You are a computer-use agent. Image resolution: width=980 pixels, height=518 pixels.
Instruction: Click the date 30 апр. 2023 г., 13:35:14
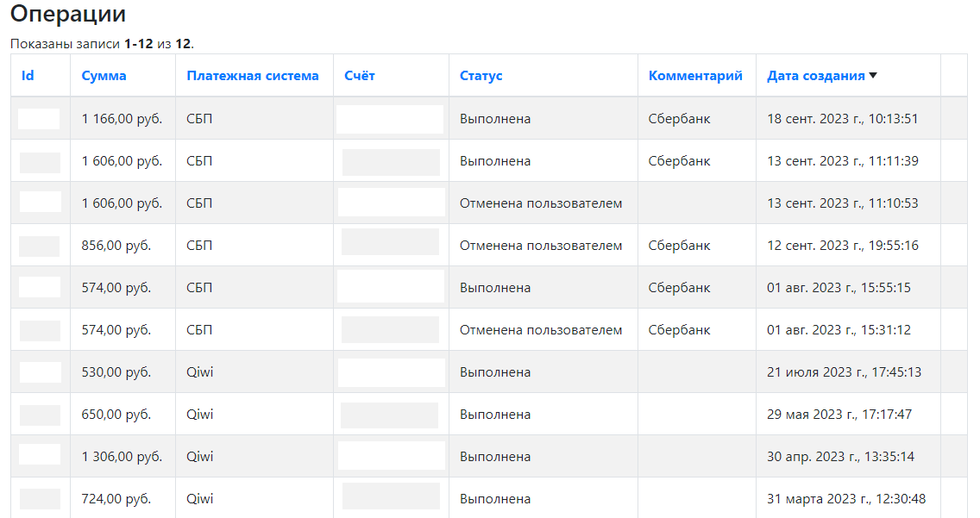click(840, 456)
